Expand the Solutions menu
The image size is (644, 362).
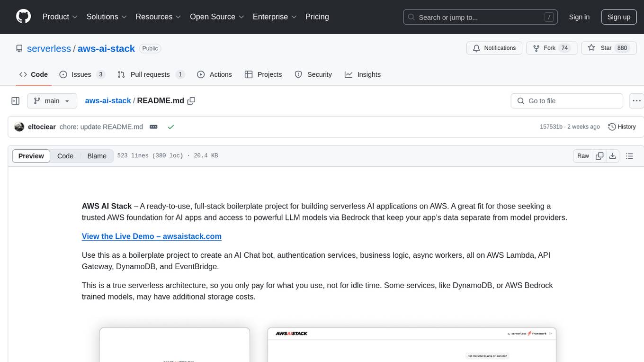click(107, 17)
